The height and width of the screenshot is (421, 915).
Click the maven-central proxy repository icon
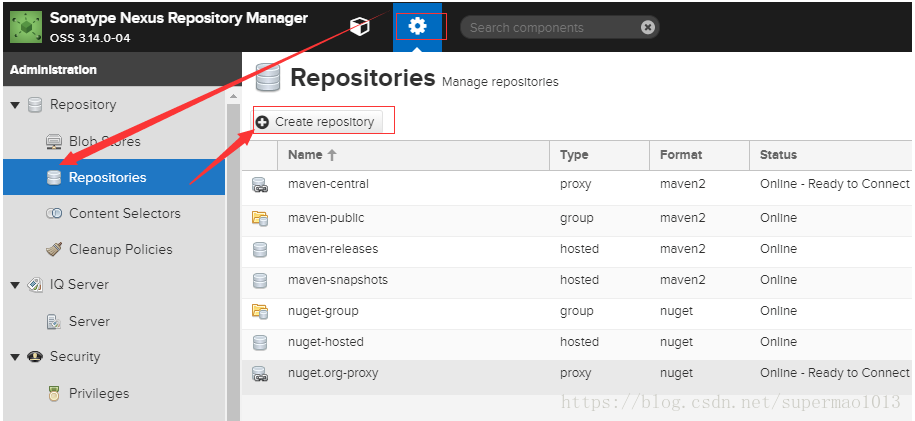coord(260,185)
